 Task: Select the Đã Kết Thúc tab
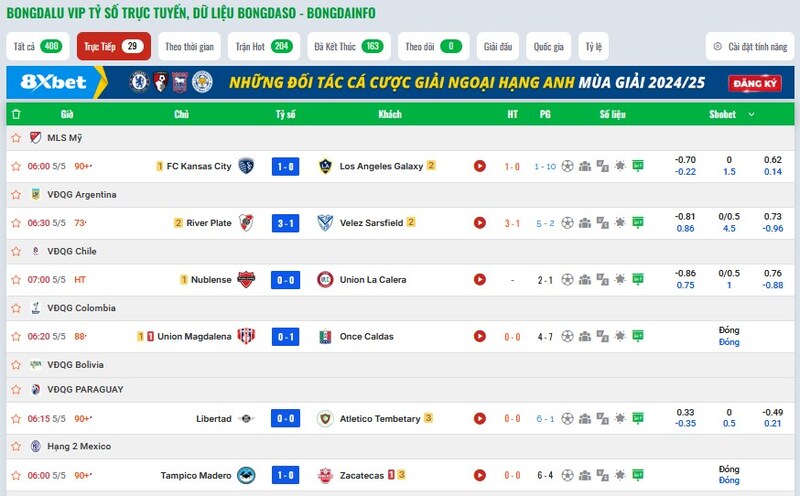(349, 46)
